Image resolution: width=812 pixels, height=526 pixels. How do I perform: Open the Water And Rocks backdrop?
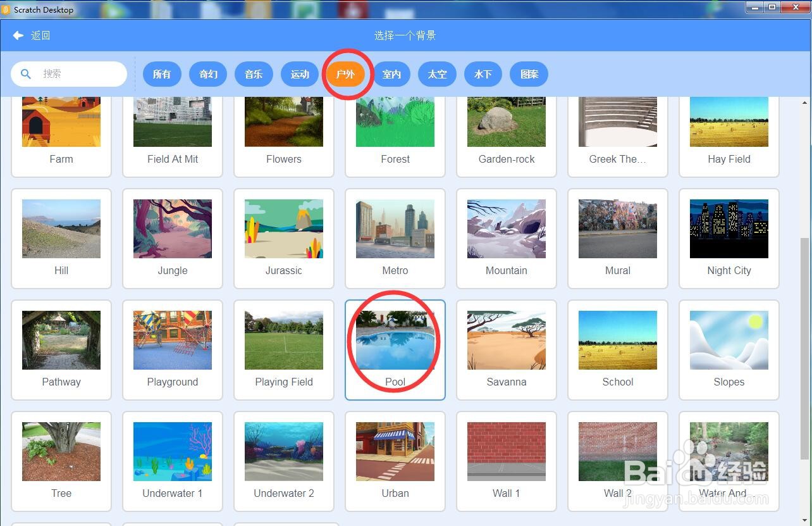[x=729, y=461]
